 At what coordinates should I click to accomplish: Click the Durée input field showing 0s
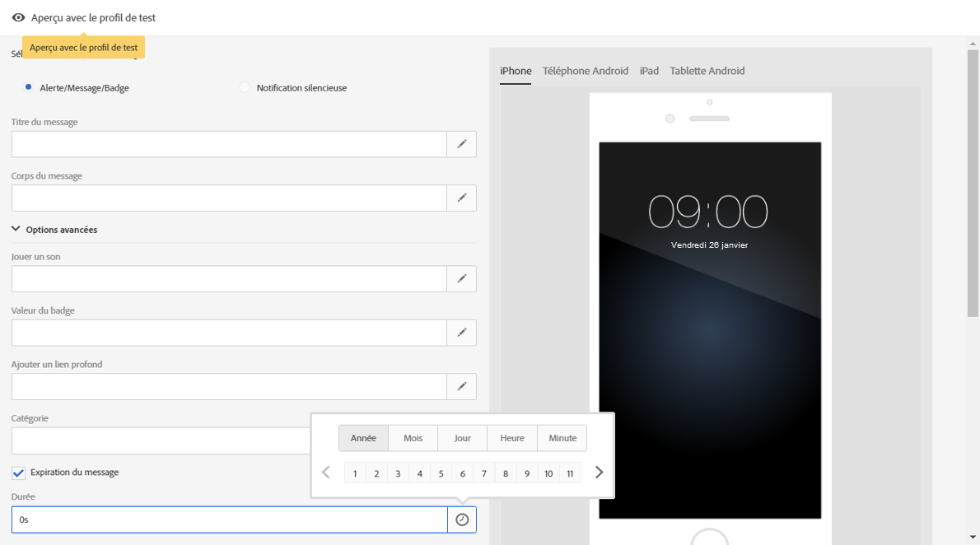click(x=230, y=519)
